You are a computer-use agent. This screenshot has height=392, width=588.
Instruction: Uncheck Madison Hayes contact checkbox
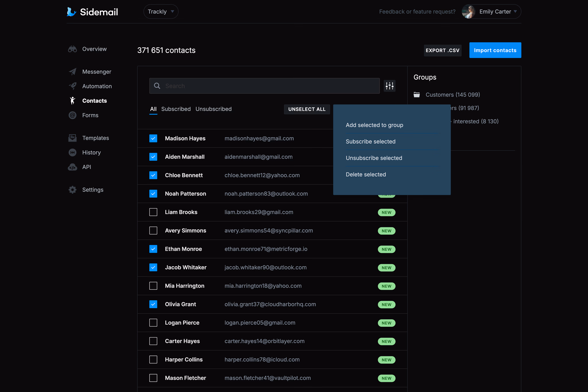pos(153,138)
